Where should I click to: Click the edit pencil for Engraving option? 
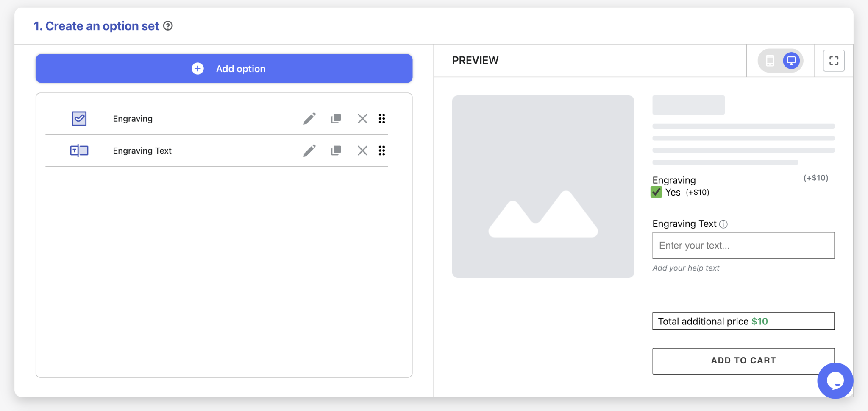[309, 119]
